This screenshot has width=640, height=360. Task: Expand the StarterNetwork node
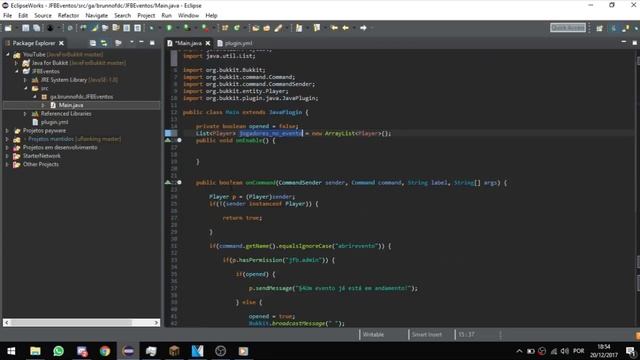(x=7, y=156)
